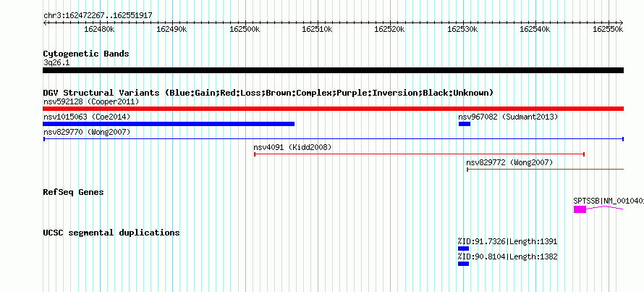Screen dimensions: 644x292
Task: Click the 162510k ruler tick label
Action: [318, 29]
